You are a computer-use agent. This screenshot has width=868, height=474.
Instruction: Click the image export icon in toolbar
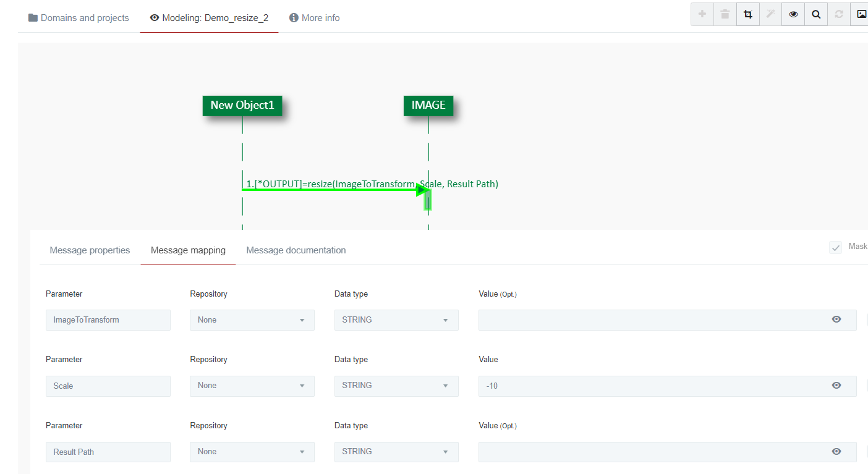pos(861,14)
